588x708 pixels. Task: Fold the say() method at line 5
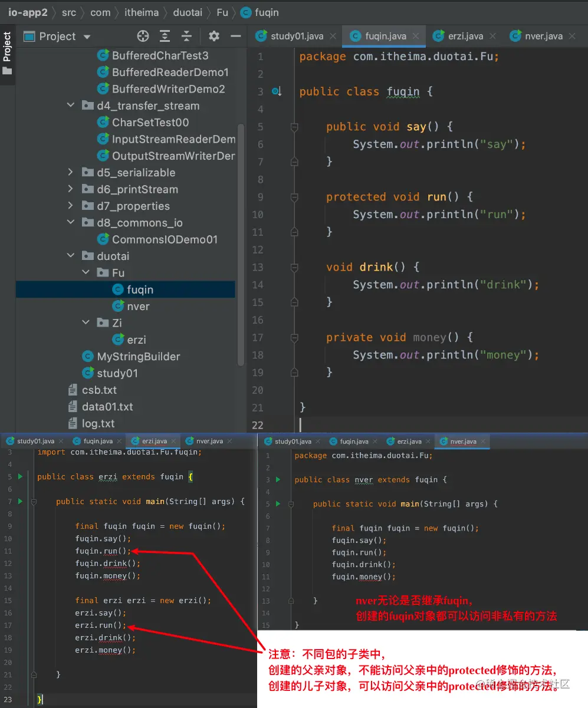point(293,127)
